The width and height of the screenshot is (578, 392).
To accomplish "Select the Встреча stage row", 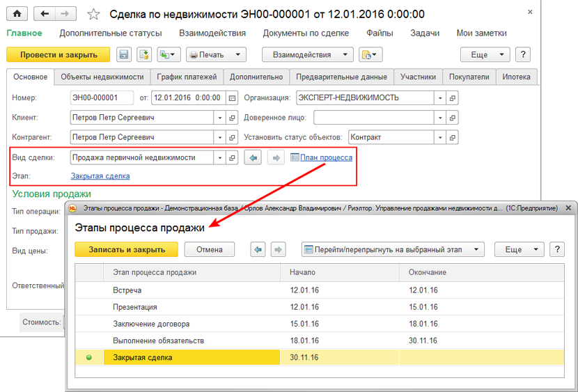I will click(x=320, y=290).
